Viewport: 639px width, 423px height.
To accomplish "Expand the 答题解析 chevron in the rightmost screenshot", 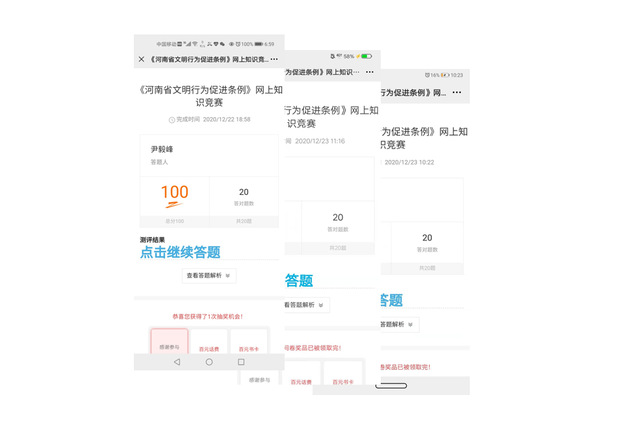I will (x=412, y=324).
